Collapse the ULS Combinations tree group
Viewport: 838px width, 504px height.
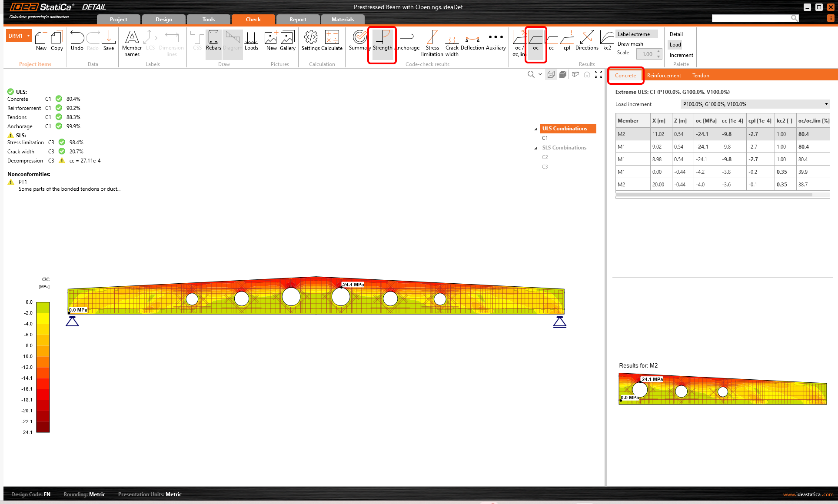[x=535, y=129]
